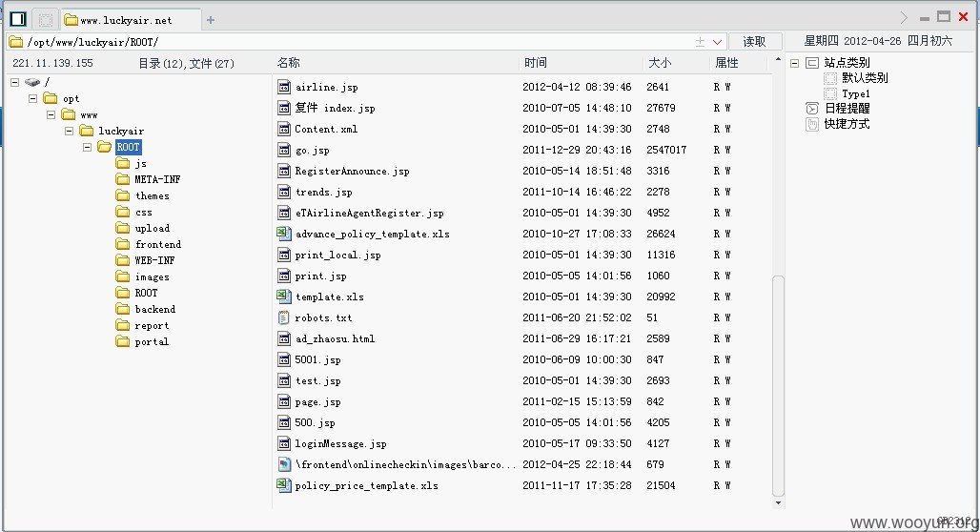Select template.xls Excel icon
Image resolution: width=980 pixels, height=532 pixels.
[284, 297]
